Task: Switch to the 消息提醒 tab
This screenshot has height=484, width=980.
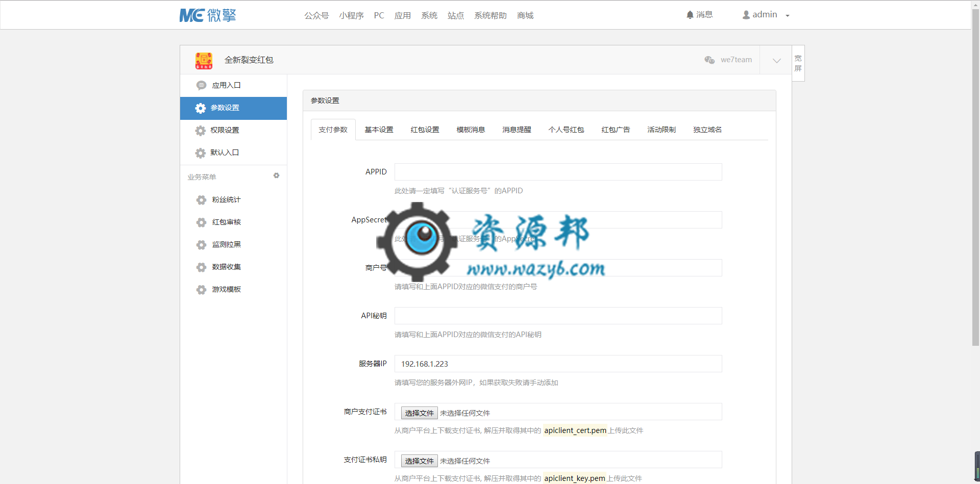Action: click(517, 130)
